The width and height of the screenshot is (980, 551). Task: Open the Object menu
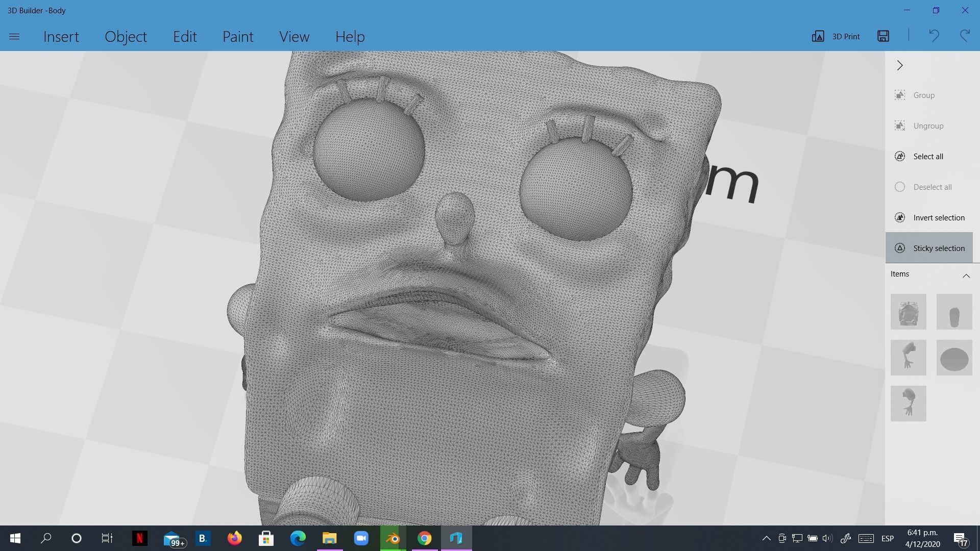point(126,37)
